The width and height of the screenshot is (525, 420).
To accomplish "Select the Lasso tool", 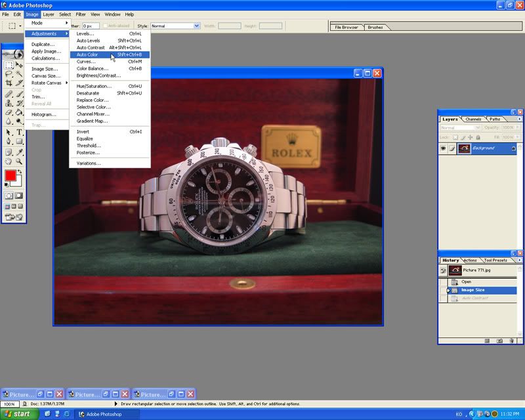I will (x=9, y=74).
